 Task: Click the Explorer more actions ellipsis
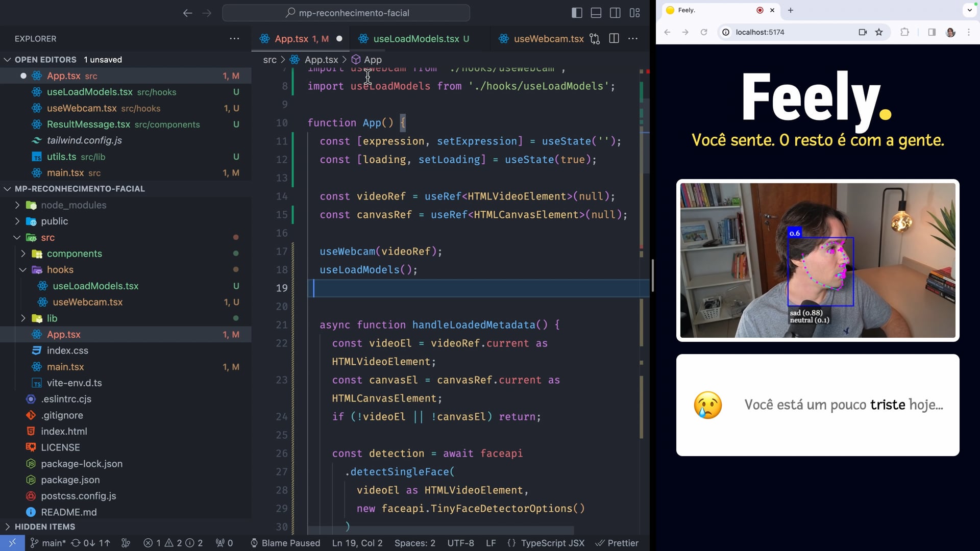tap(234, 39)
